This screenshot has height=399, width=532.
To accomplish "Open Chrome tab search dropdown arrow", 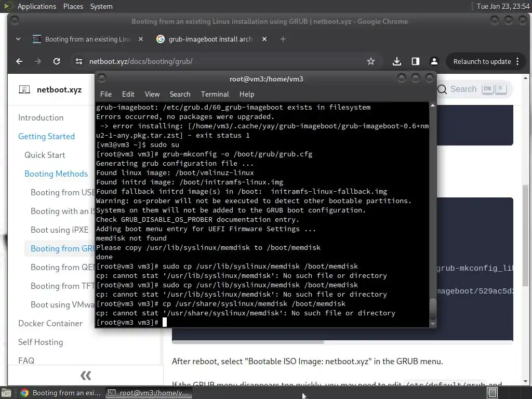I will [x=18, y=39].
